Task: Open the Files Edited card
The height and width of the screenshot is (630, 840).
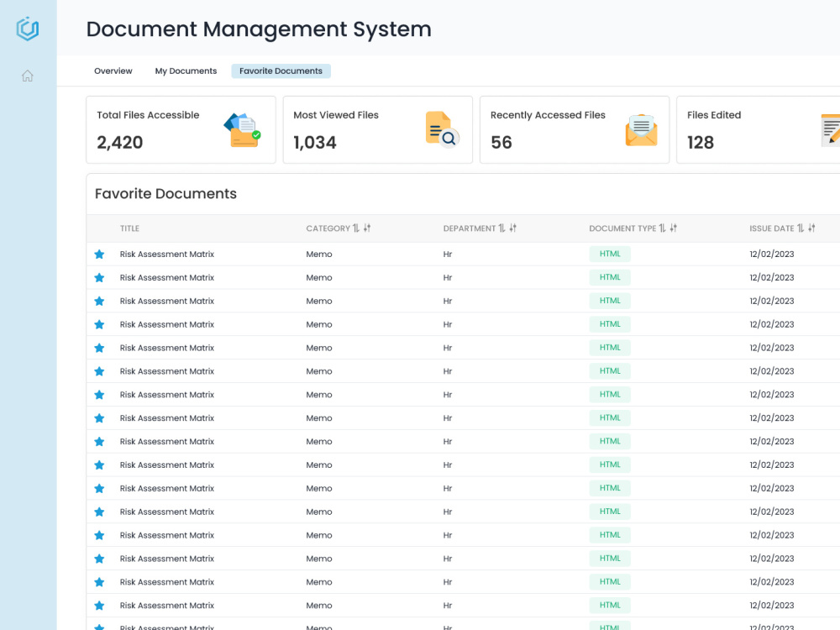Action: pyautogui.click(x=758, y=129)
